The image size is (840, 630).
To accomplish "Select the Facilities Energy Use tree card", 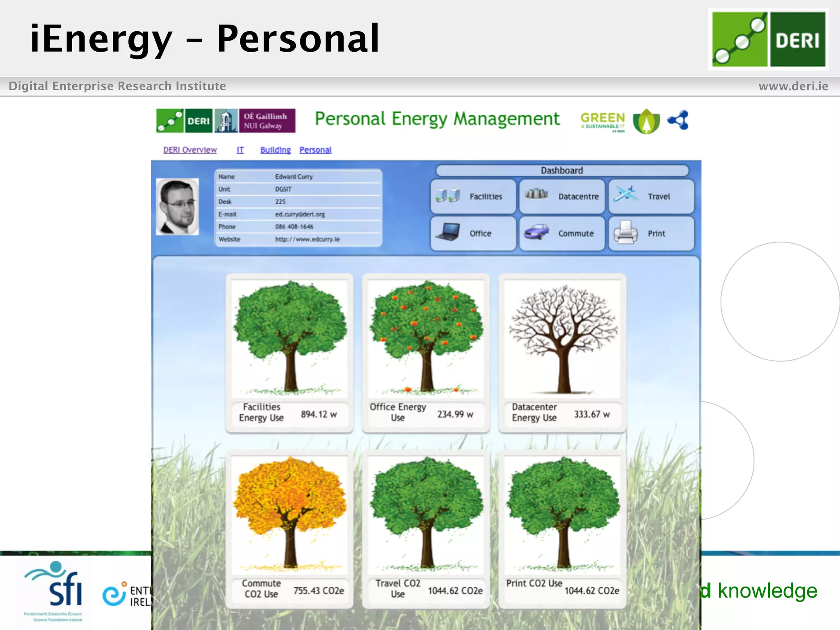I will pyautogui.click(x=290, y=353).
